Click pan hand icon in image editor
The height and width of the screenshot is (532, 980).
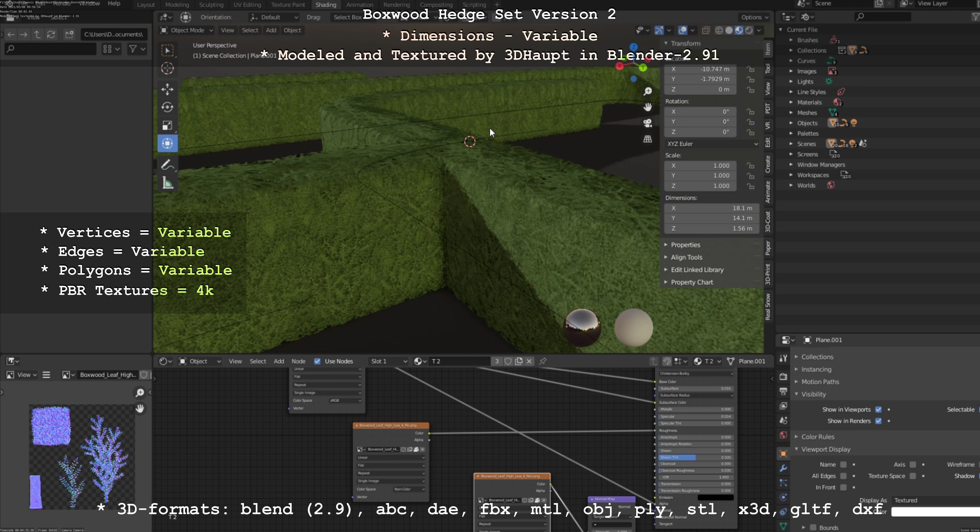(x=140, y=408)
